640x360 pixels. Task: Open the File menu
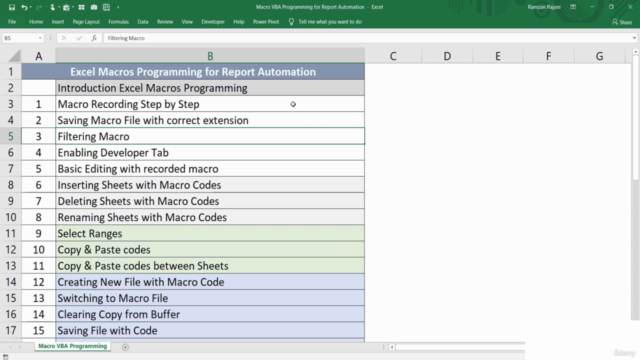pyautogui.click(x=12, y=22)
